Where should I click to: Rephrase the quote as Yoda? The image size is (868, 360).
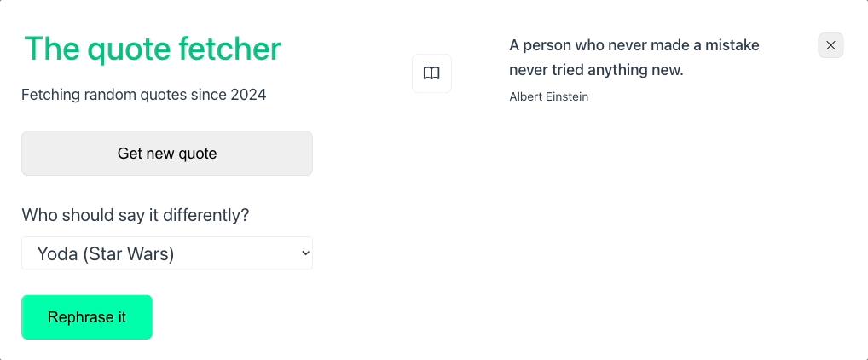(x=87, y=317)
